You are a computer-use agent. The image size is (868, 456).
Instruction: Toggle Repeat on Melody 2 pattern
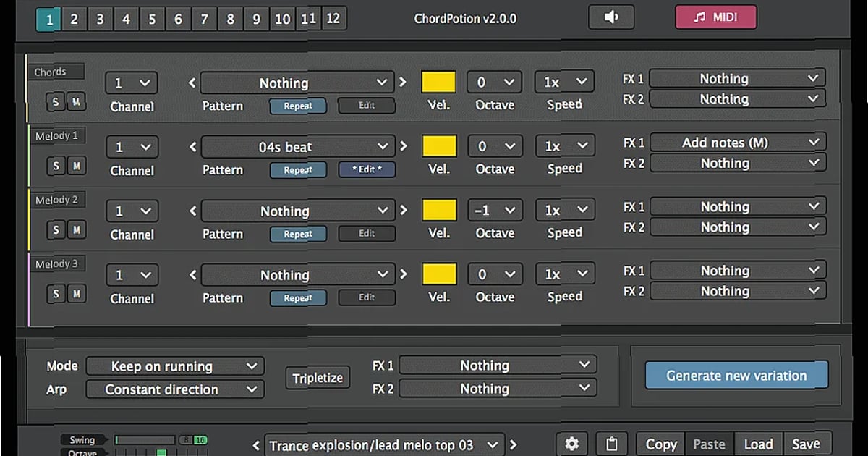click(298, 234)
